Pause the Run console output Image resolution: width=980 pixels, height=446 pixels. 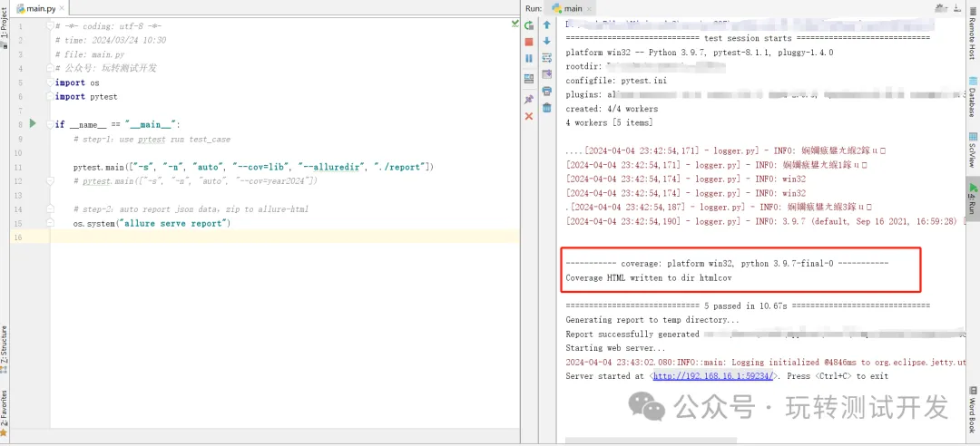point(529,58)
